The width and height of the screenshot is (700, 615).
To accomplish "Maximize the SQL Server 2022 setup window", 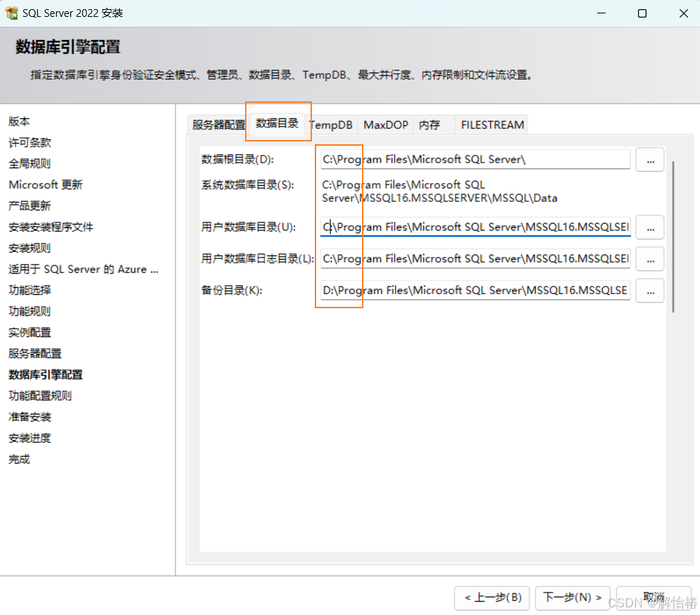I will click(642, 13).
